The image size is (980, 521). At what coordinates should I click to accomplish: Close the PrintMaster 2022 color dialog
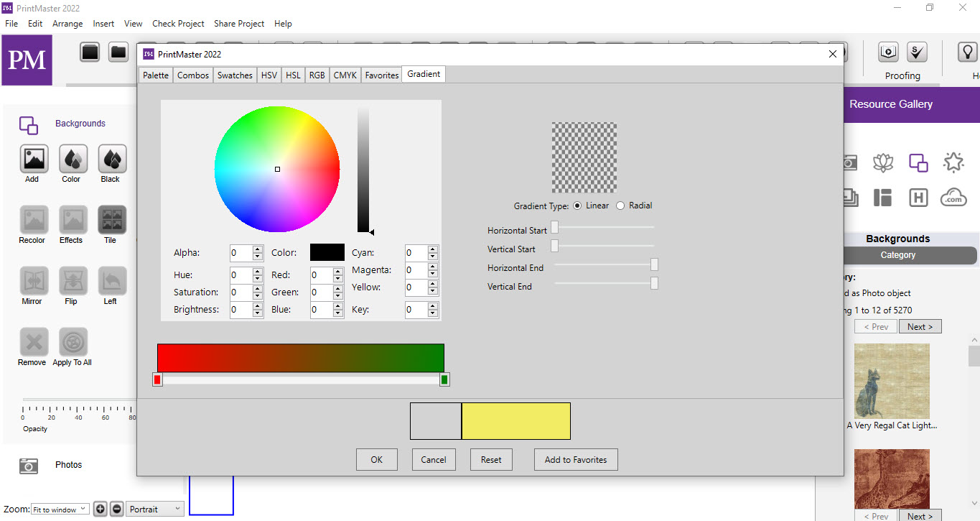tap(833, 54)
